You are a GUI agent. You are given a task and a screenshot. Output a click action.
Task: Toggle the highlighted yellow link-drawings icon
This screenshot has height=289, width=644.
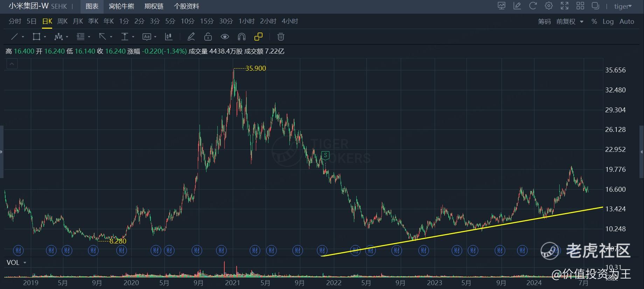[258, 36]
